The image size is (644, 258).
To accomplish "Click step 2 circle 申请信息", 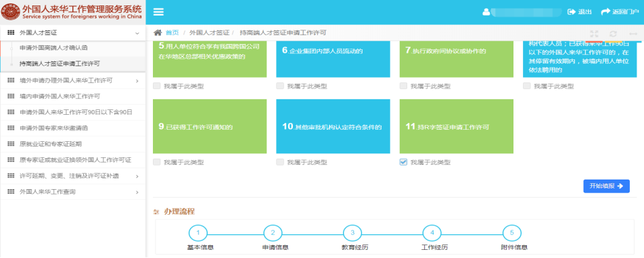I will [273, 233].
